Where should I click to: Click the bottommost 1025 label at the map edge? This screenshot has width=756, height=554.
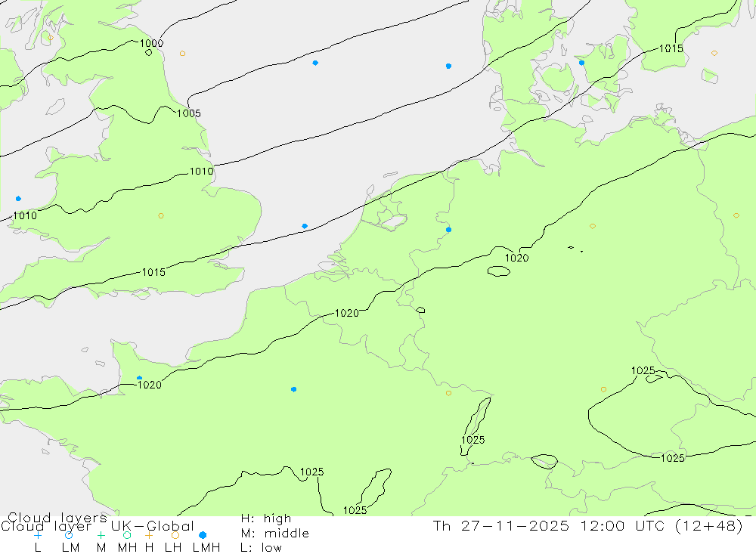(x=355, y=510)
